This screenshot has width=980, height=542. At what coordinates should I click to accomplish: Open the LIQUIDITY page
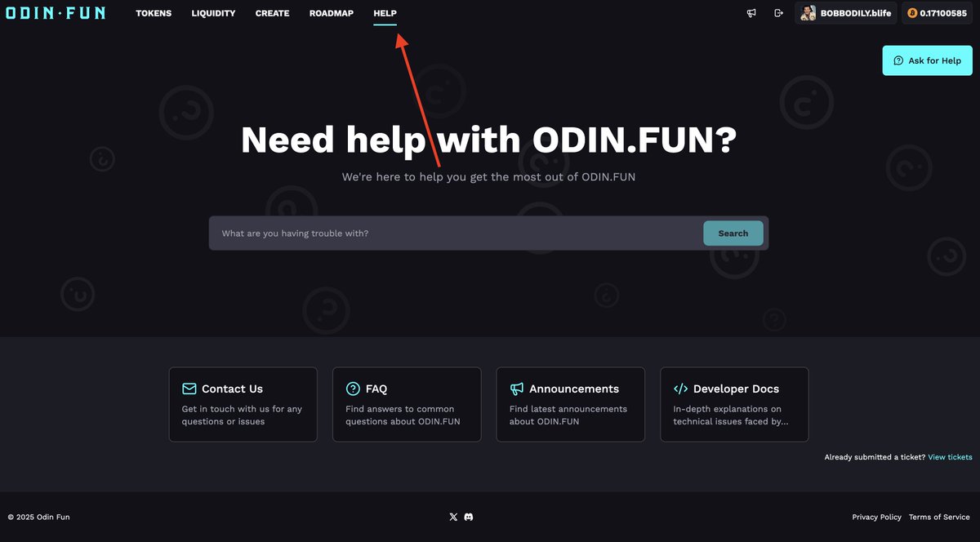pyautogui.click(x=213, y=13)
